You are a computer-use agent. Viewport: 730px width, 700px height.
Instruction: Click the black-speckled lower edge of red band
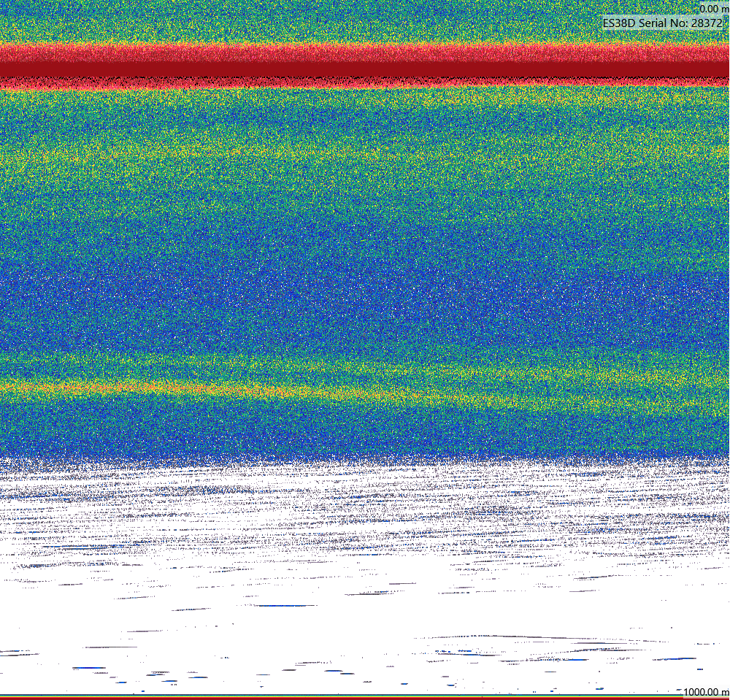click(x=365, y=82)
